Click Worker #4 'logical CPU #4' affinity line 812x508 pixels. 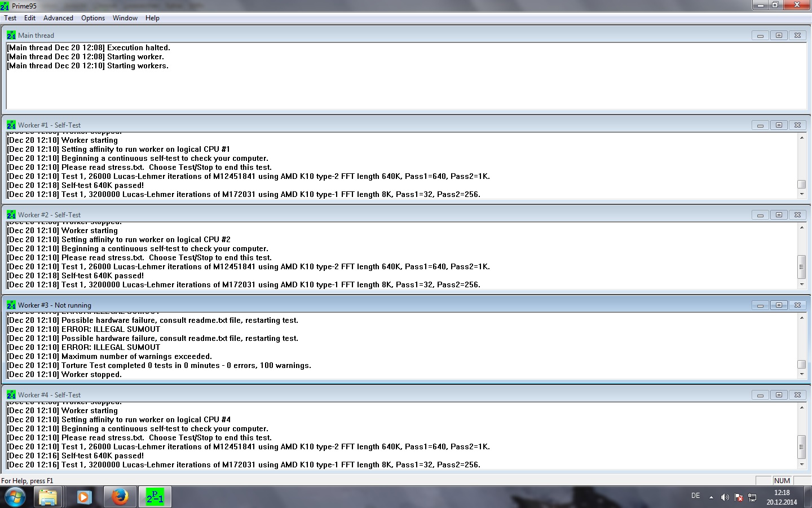coord(119,419)
